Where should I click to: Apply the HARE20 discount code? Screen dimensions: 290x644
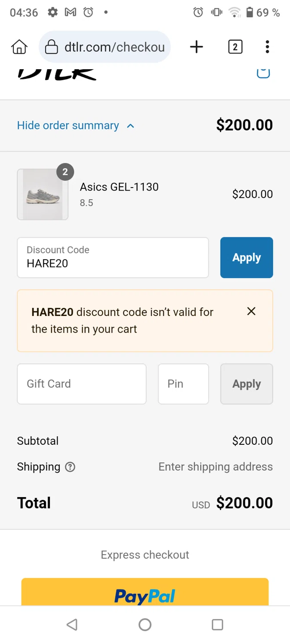pos(247,258)
